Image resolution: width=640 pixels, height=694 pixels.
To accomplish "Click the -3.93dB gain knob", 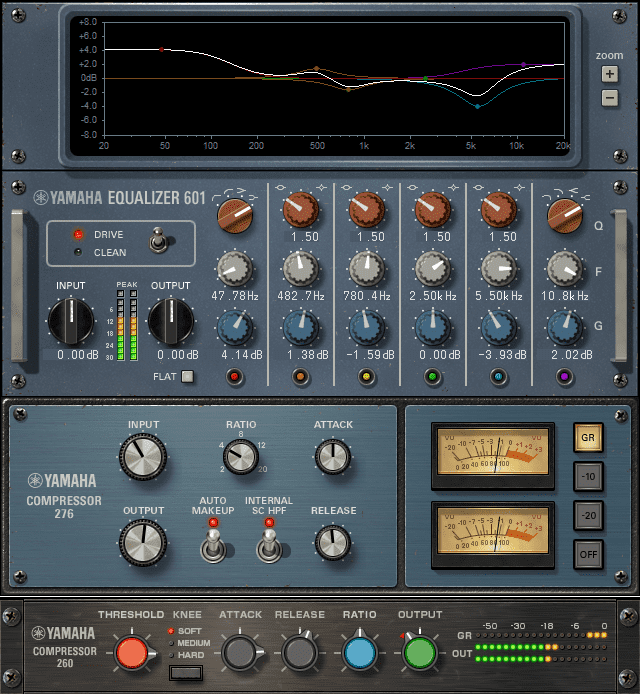I will 499,328.
